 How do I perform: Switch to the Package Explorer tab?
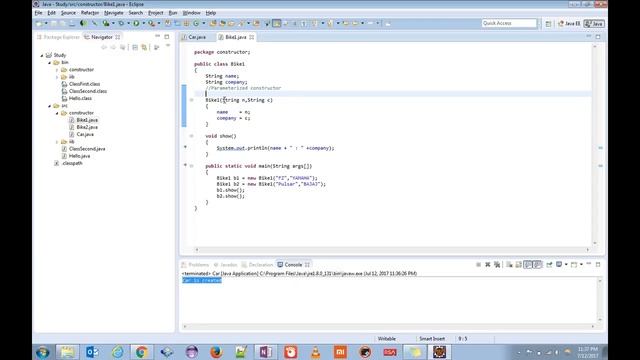(58, 37)
